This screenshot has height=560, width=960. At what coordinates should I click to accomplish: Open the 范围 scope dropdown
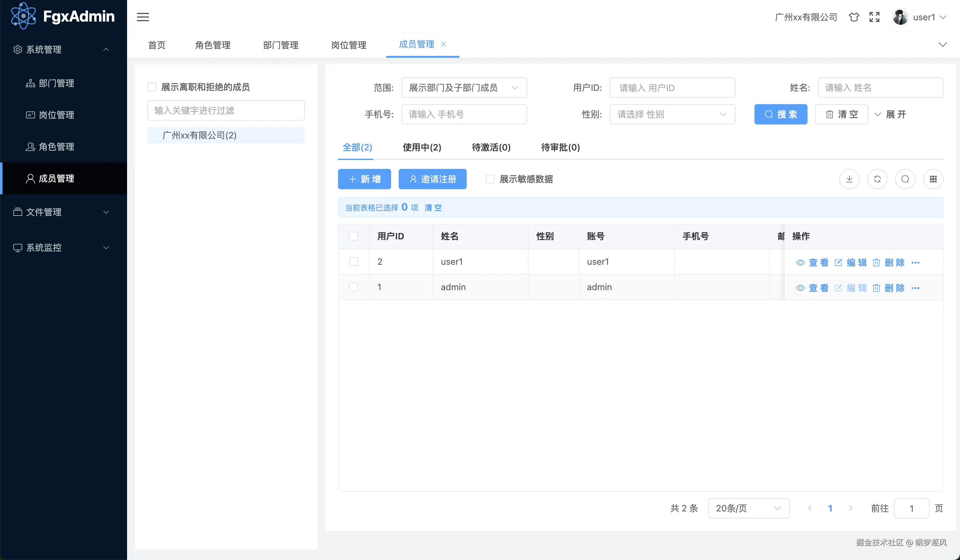coord(464,88)
